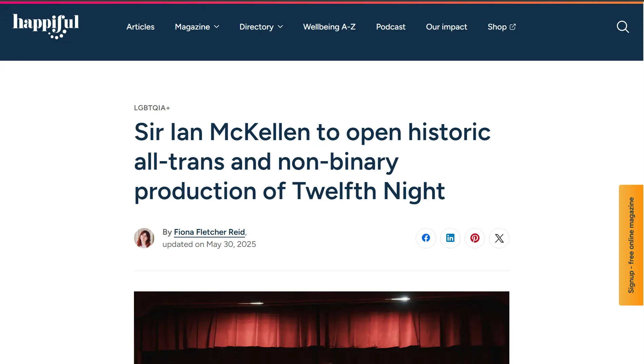Viewport: 644px width, 364px height.
Task: Open Our impact page
Action: [446, 27]
